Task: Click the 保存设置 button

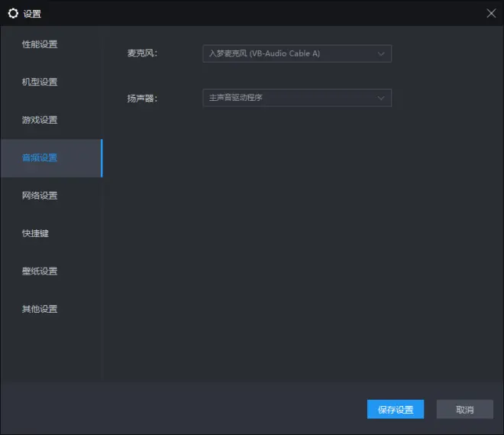Action: [396, 409]
